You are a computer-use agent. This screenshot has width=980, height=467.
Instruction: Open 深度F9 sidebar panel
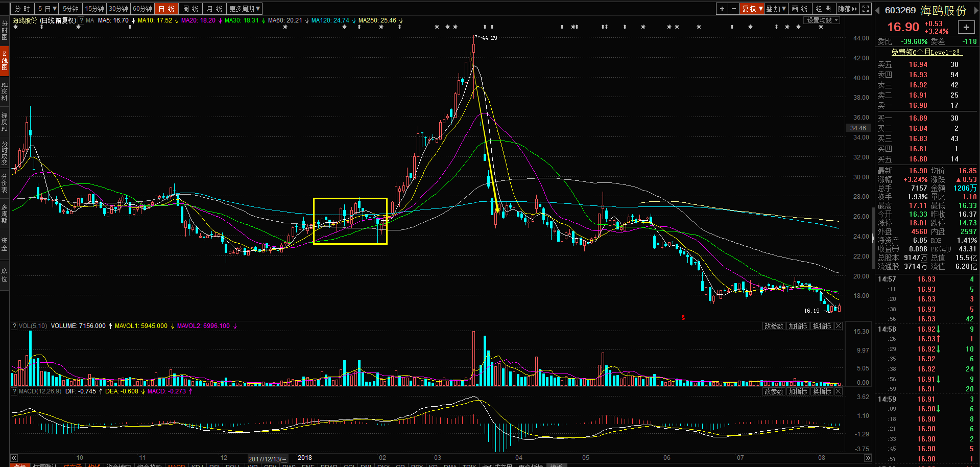[5, 122]
